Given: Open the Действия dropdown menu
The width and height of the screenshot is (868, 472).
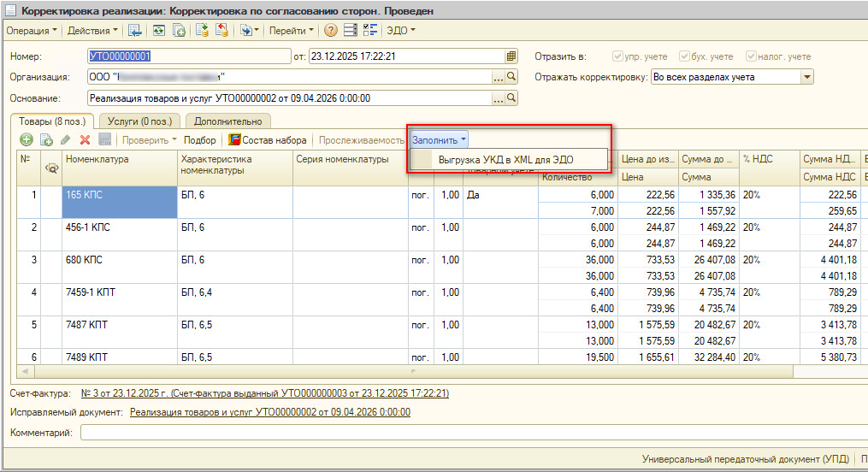Looking at the screenshot, I should [x=92, y=31].
